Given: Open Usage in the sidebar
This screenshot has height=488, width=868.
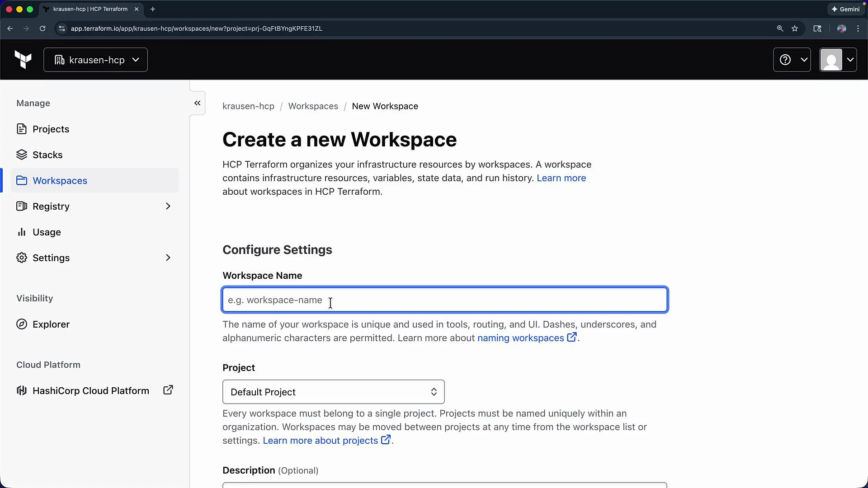Looking at the screenshot, I should pos(95,232).
